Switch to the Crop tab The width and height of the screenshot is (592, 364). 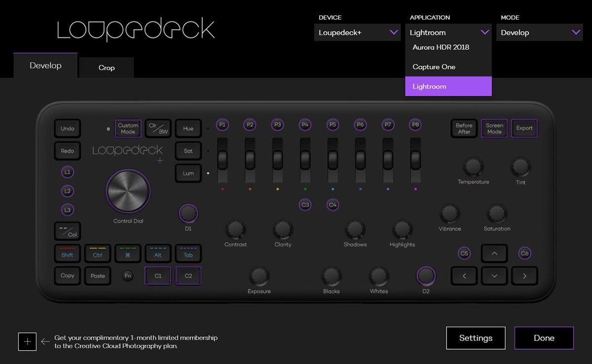[107, 68]
